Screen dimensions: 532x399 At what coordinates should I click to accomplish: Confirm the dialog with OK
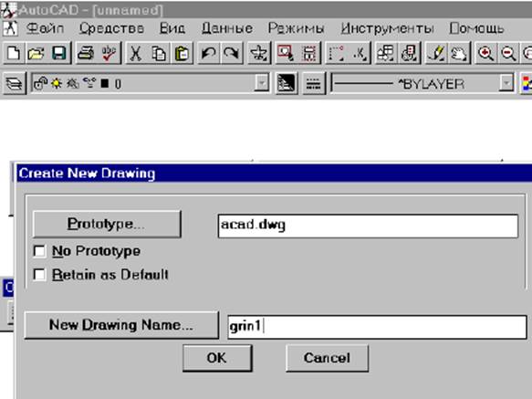(x=217, y=358)
